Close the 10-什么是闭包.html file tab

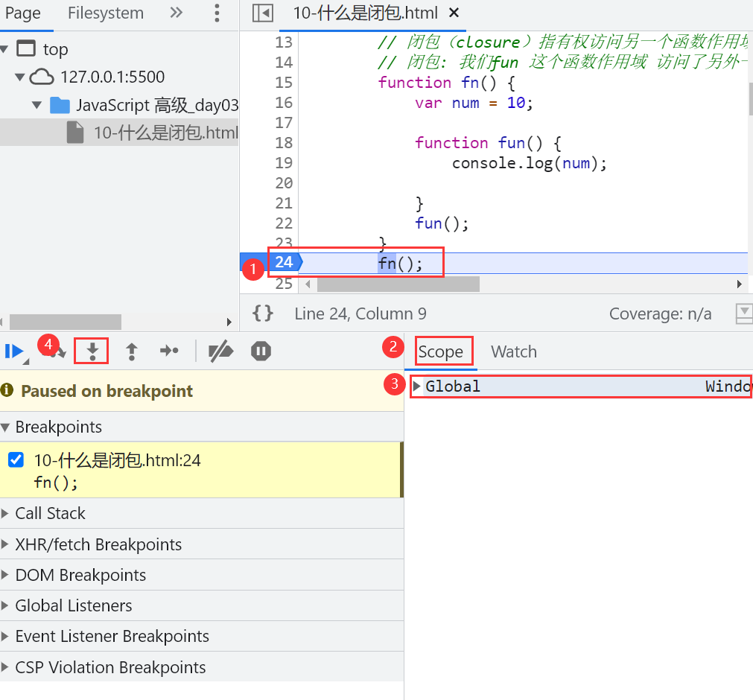[x=454, y=13]
